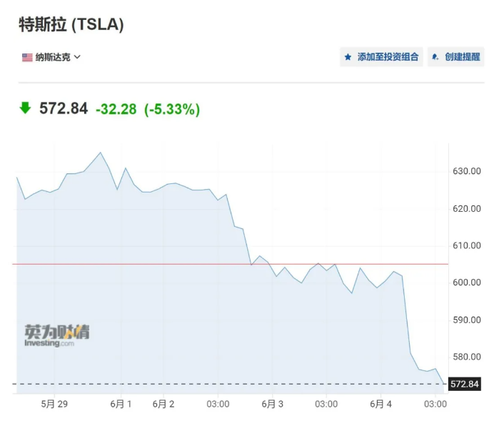Viewport: 504px width, 428px height.
Task: Select the 6月 3 date on time axis
Action: [272, 404]
